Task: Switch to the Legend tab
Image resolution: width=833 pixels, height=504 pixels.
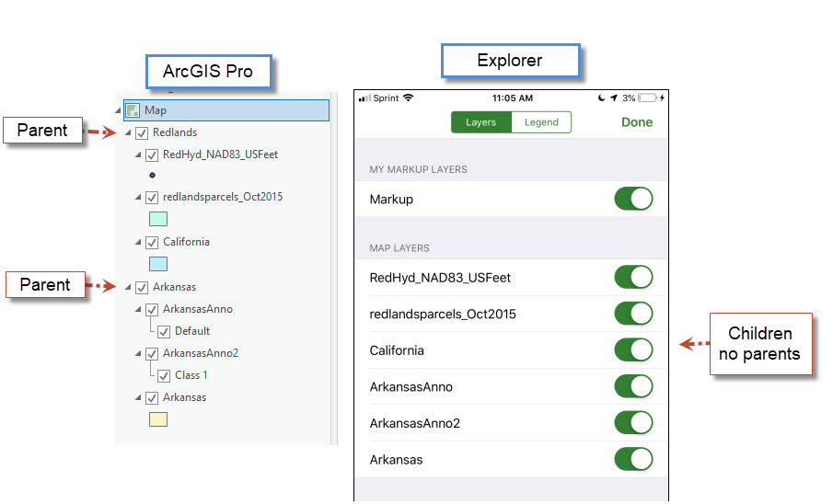Action: (541, 122)
